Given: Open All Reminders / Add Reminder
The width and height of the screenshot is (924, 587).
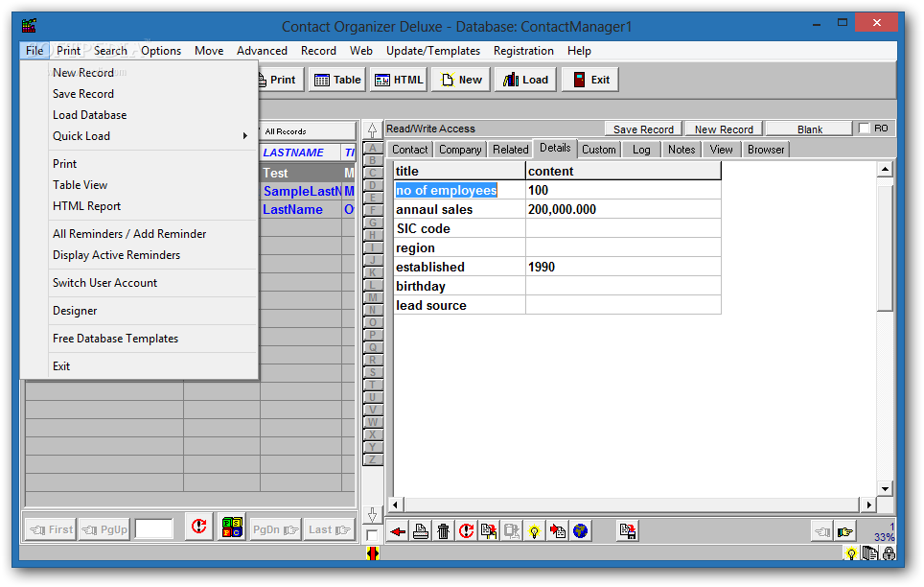Looking at the screenshot, I should [129, 234].
